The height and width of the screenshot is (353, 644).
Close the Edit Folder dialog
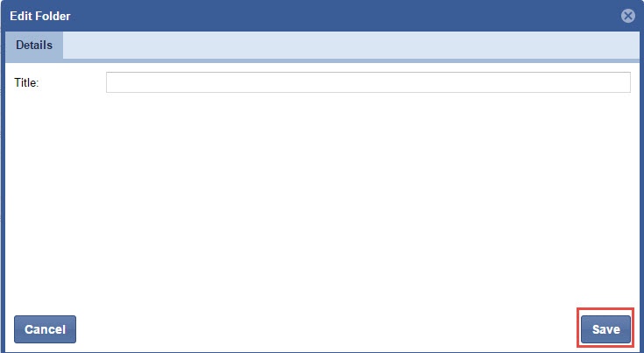[627, 16]
